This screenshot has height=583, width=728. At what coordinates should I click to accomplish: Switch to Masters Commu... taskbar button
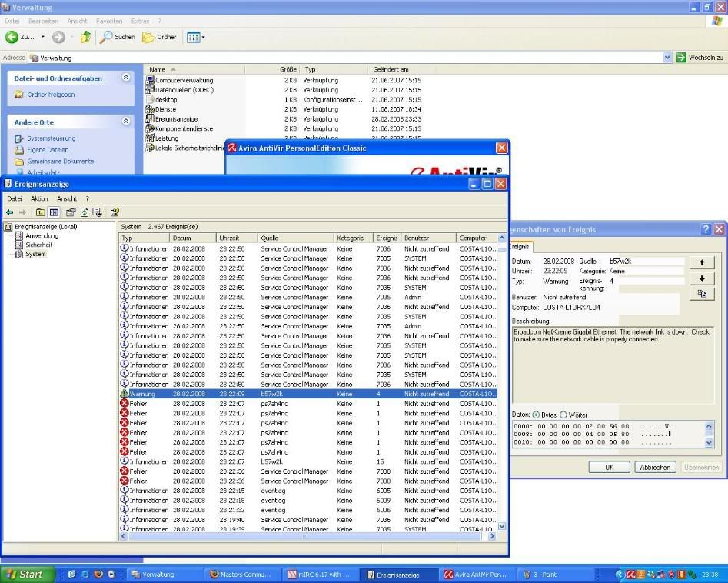tap(244, 575)
